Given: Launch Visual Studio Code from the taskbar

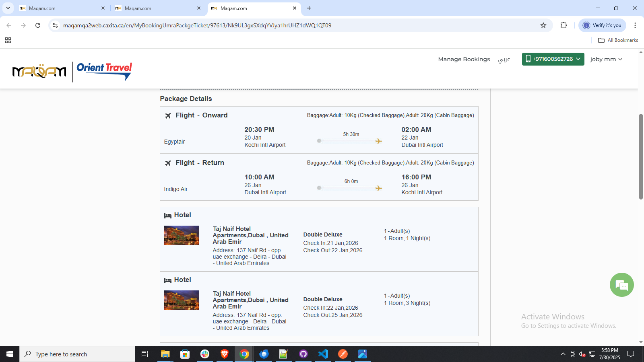Looking at the screenshot, I should click(323, 354).
